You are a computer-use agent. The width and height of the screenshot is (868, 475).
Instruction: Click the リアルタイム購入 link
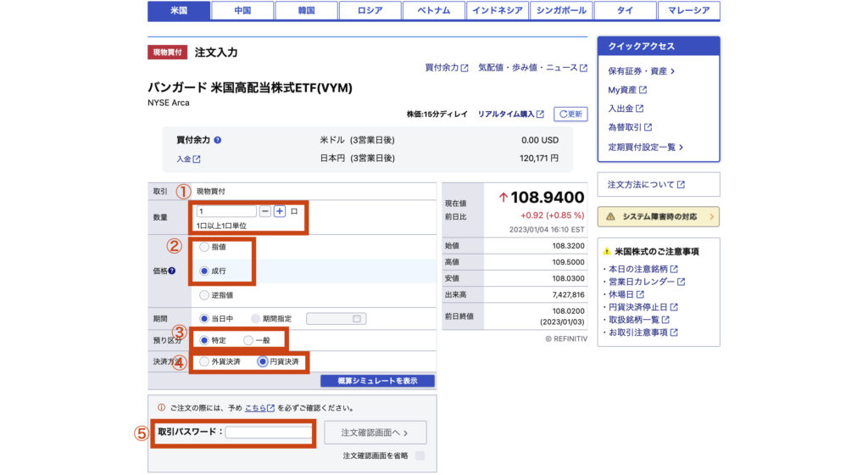click(510, 114)
